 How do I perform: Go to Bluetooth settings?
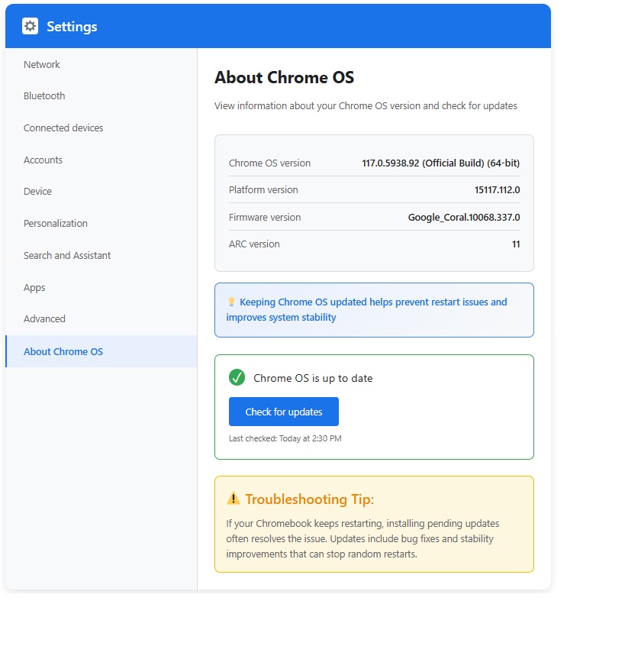click(x=101, y=96)
